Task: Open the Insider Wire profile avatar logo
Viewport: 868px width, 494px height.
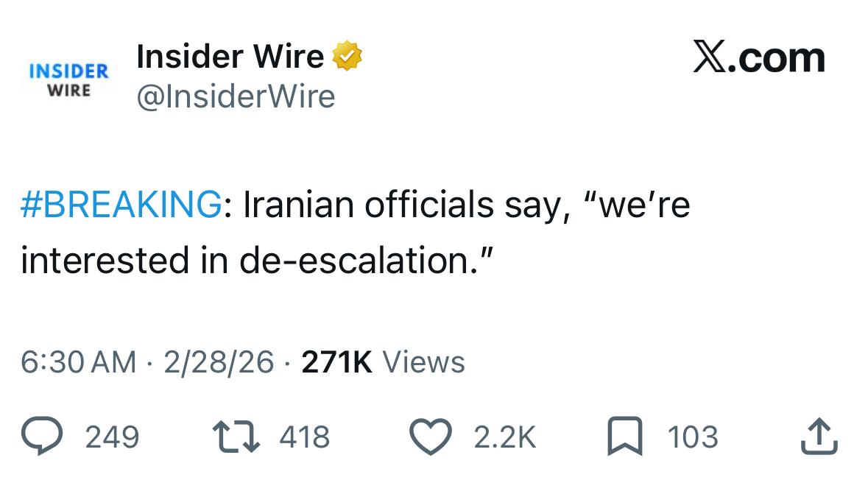Action: pyautogui.click(x=68, y=80)
